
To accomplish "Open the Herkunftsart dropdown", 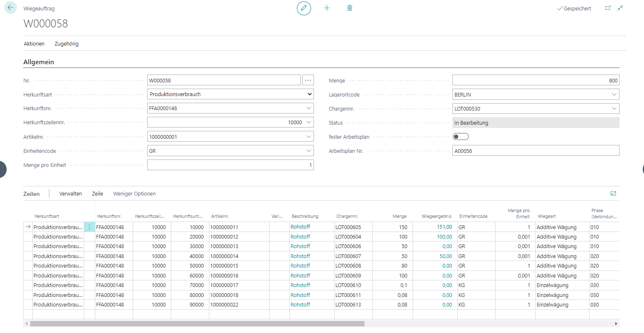I will point(231,94).
